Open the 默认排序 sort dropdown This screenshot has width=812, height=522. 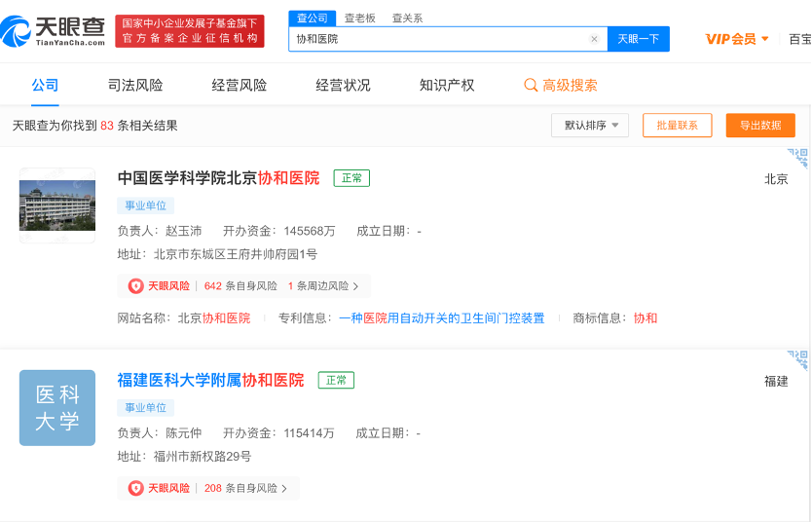(x=590, y=126)
